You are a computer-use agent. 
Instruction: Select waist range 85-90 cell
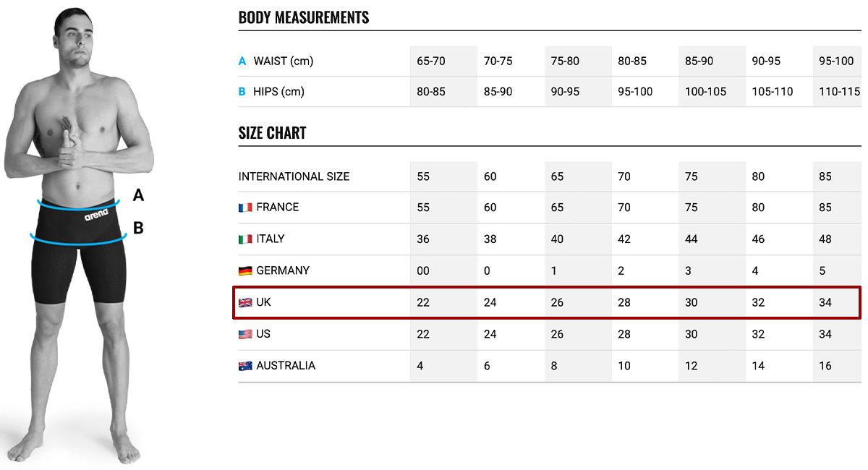712,61
